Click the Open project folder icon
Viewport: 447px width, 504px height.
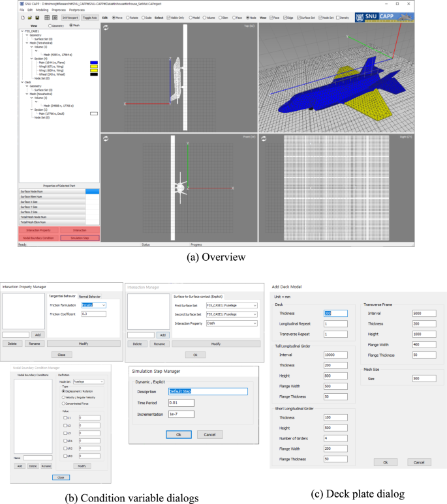click(x=29, y=18)
